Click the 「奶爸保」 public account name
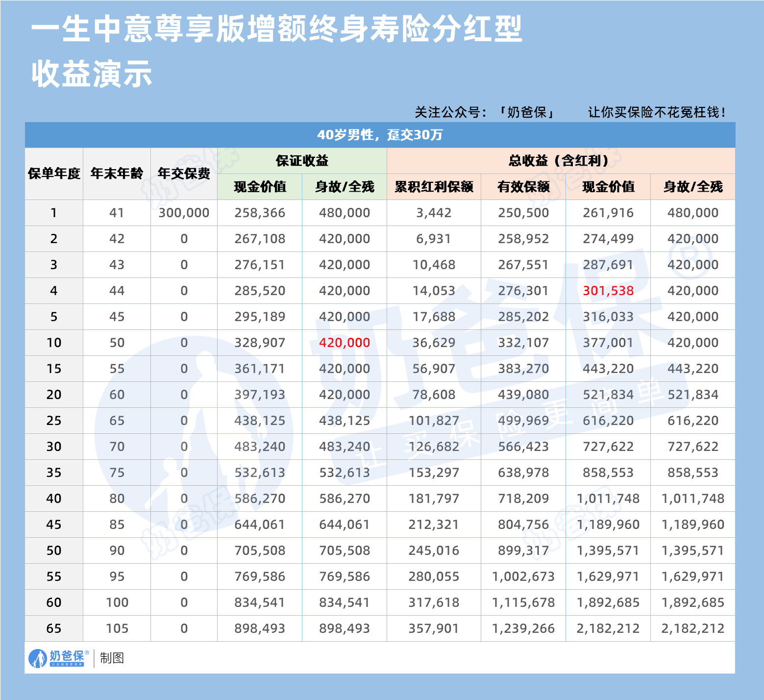 (x=528, y=111)
